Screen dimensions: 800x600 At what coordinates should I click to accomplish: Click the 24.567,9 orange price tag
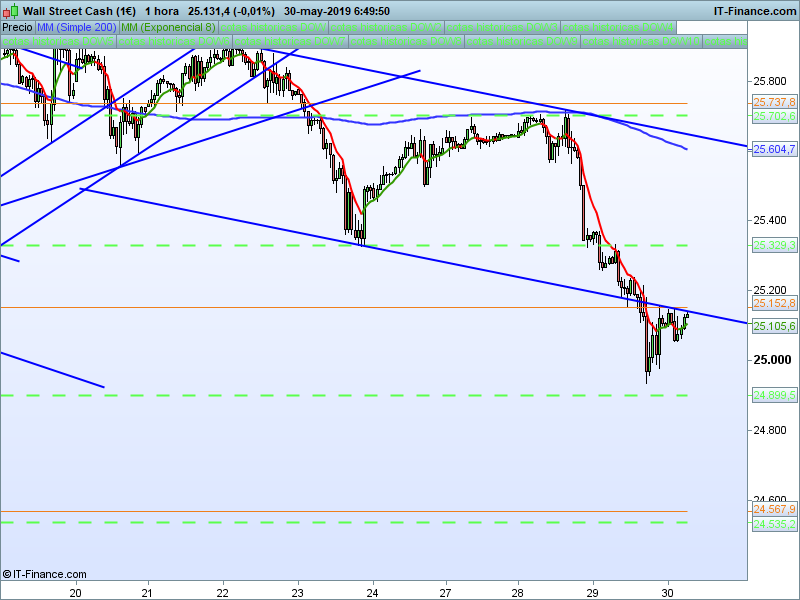(774, 509)
